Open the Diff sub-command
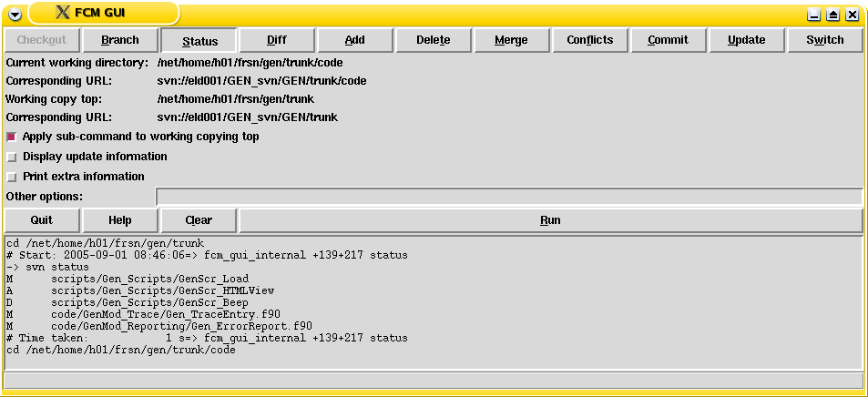The height and width of the screenshot is (397, 868). [x=277, y=40]
